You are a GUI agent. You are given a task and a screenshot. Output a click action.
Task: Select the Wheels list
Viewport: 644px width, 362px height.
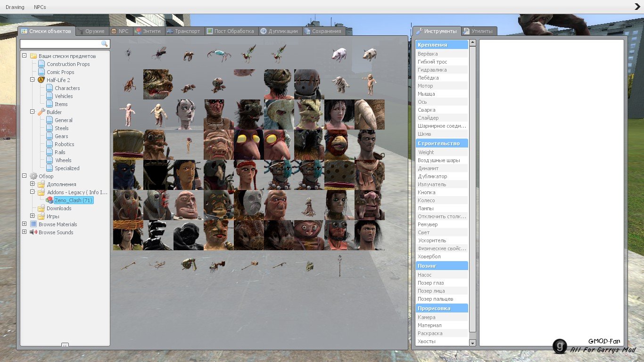63,160
